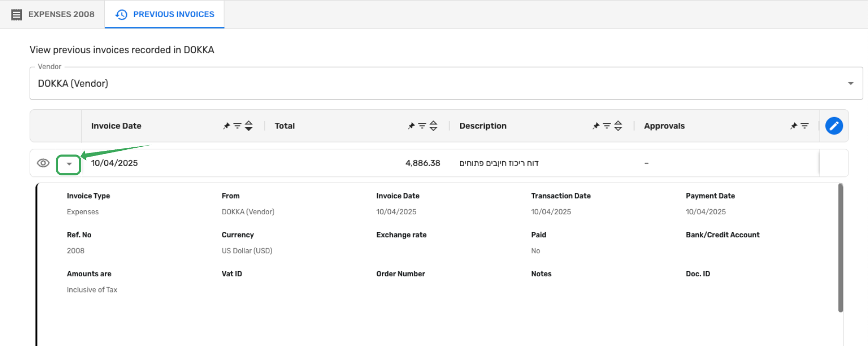Click the Order Number label

pyautogui.click(x=401, y=274)
